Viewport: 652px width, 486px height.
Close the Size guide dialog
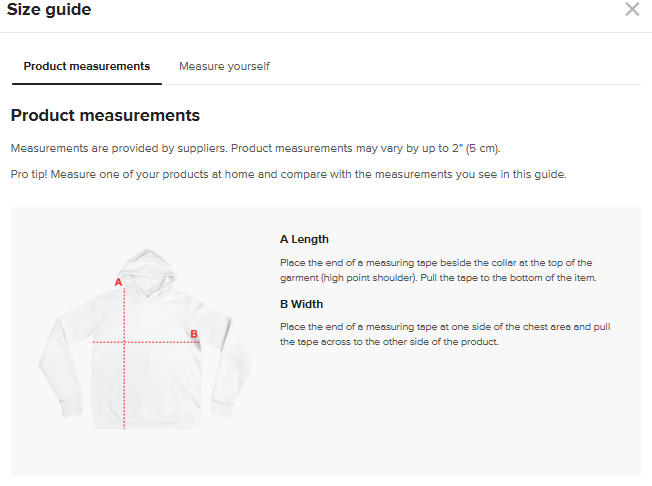click(632, 10)
